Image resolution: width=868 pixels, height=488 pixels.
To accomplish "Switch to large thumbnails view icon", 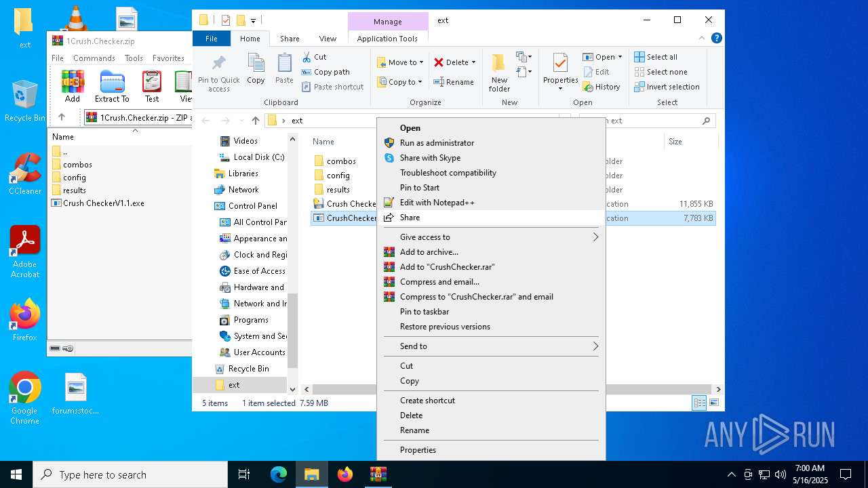I will pyautogui.click(x=713, y=403).
